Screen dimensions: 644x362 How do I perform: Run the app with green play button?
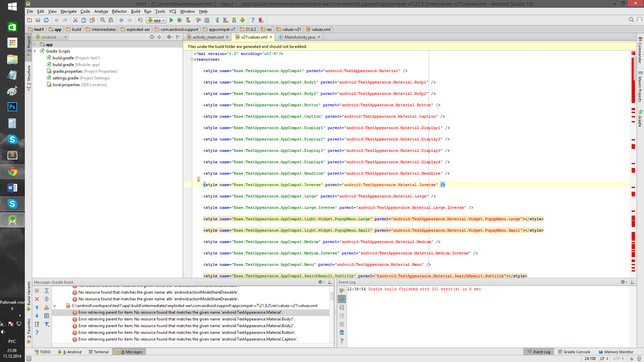[x=171, y=20]
